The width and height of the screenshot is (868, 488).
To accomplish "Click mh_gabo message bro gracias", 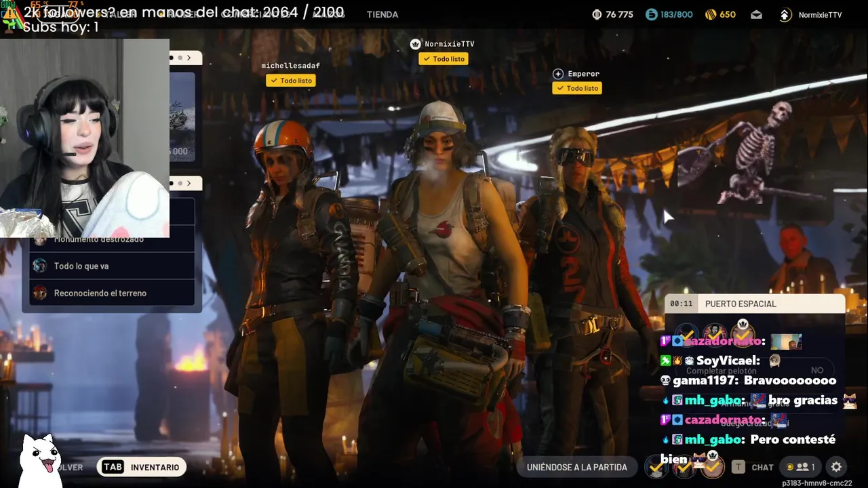I will tap(802, 401).
